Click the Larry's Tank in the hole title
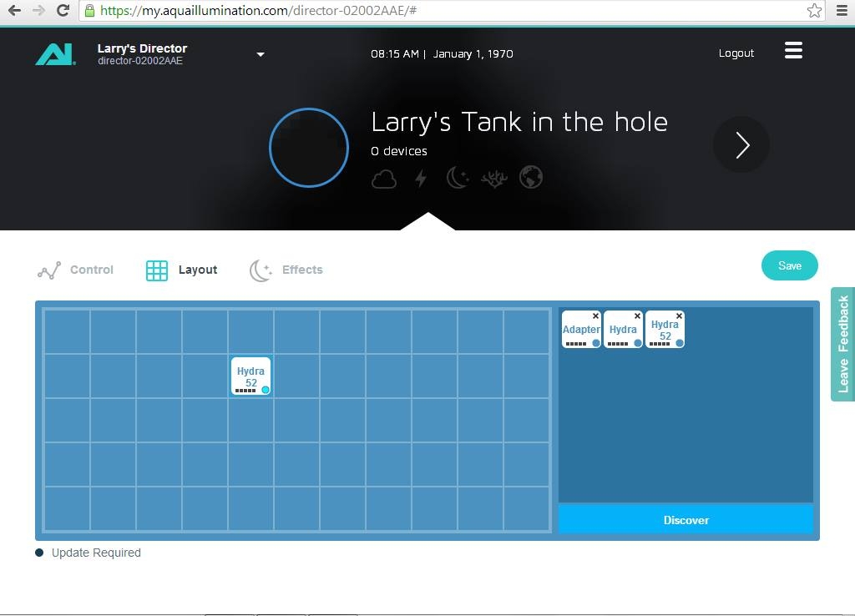855x616 pixels. click(519, 122)
